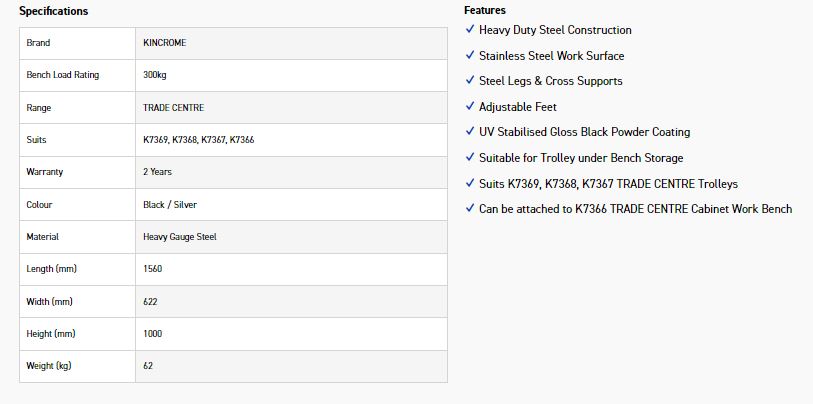
Task: Click checkmark beside Suits K7369 TRADE CENTRE Trolleys
Action: 470,183
